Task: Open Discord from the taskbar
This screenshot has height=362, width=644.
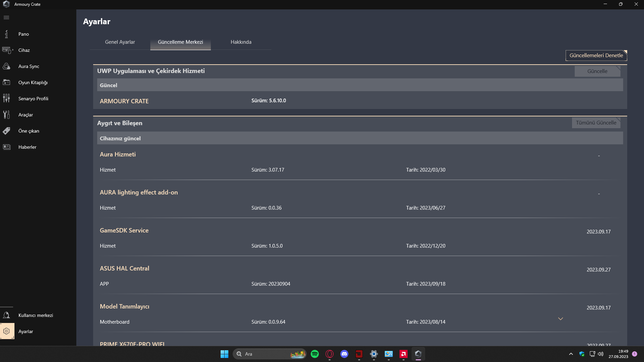Action: (x=344, y=354)
